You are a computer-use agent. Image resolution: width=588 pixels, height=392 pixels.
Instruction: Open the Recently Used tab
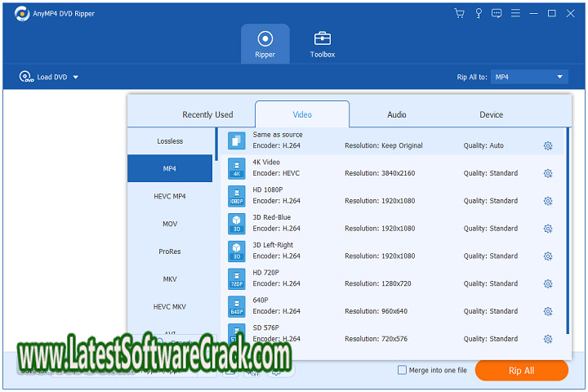(x=207, y=114)
